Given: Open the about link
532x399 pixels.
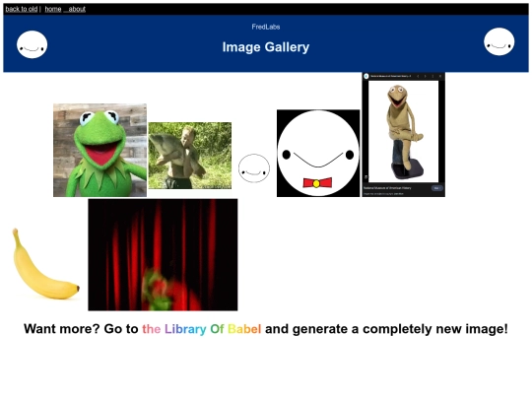Looking at the screenshot, I should tap(77, 9).
